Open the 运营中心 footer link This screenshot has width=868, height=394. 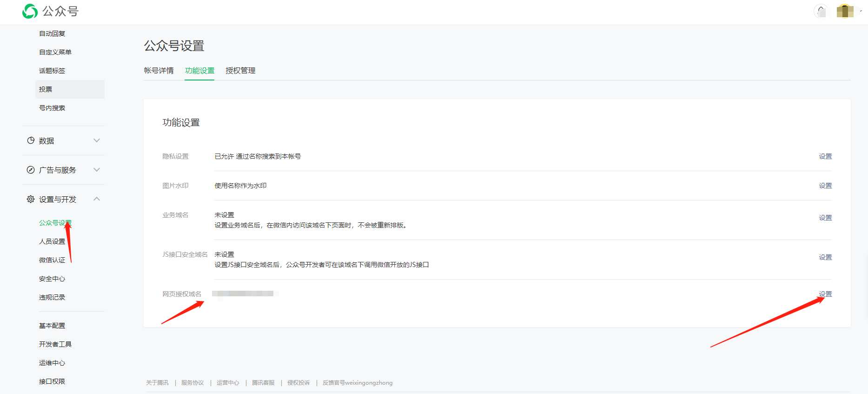pos(228,383)
